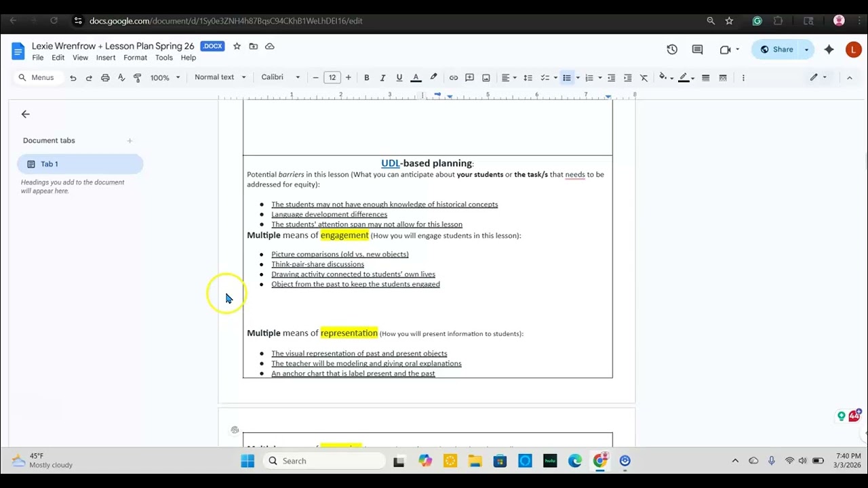Screen dimensions: 868x488
Task: Apply bold formatting
Action: 367,78
